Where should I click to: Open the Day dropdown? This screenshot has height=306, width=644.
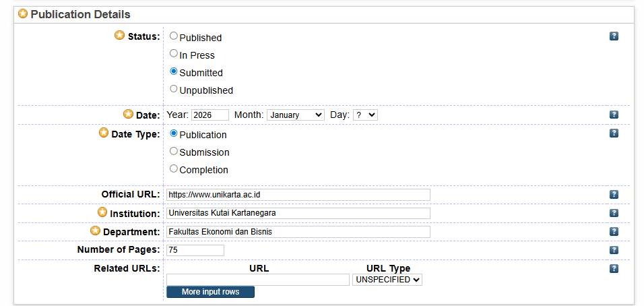tap(365, 115)
